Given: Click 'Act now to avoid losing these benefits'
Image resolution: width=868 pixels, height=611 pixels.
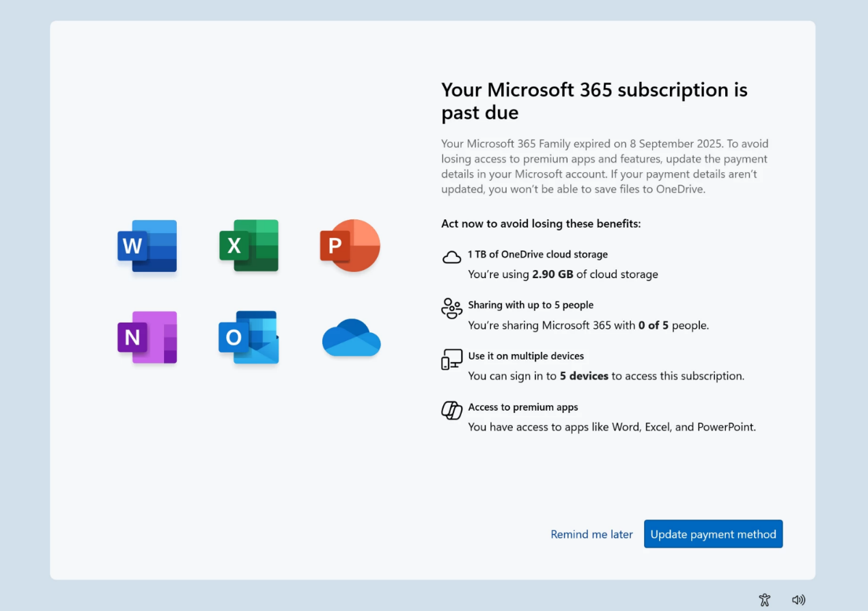Looking at the screenshot, I should tap(541, 223).
